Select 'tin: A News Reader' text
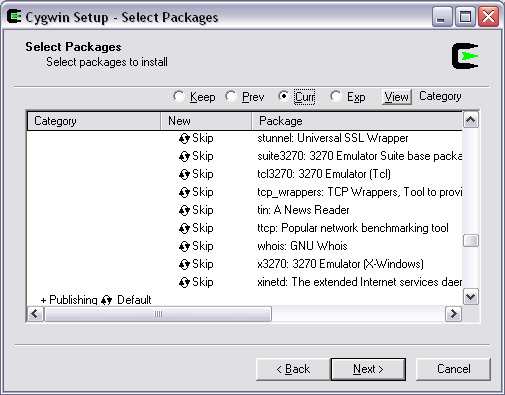Screen dimensions: 505x395 coord(303,210)
